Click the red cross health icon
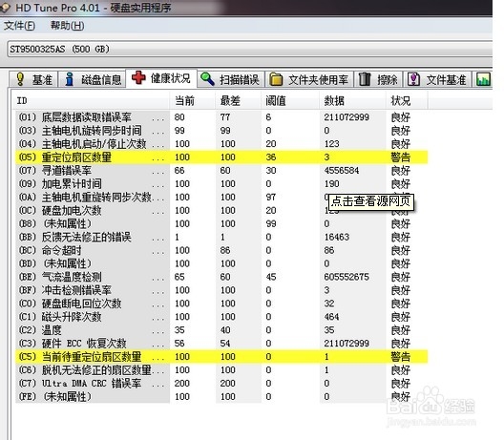The width and height of the screenshot is (504, 440). (x=138, y=77)
